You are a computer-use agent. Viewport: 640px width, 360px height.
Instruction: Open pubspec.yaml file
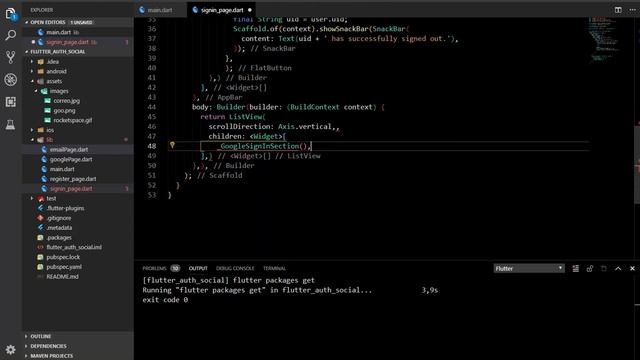click(78, 267)
